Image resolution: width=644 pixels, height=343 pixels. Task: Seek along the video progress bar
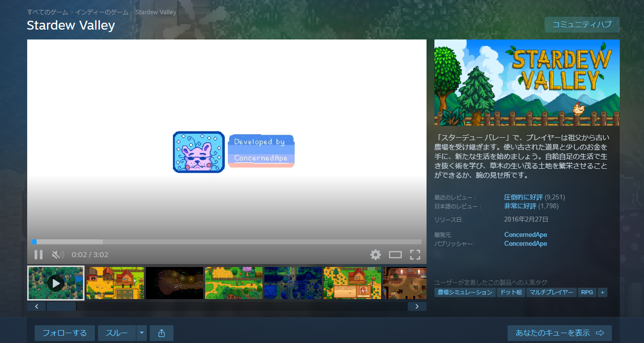click(x=227, y=242)
